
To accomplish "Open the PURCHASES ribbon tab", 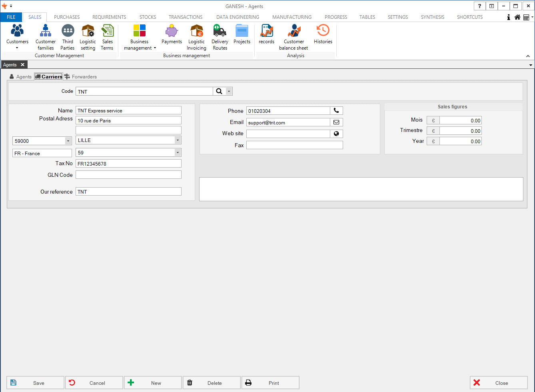I will pyautogui.click(x=67, y=17).
